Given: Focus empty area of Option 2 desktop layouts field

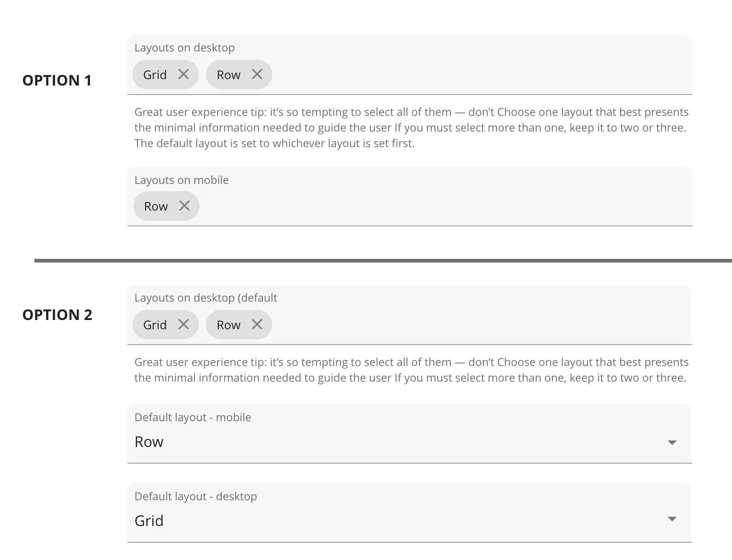Looking at the screenshot, I should pyautogui.click(x=460, y=325).
